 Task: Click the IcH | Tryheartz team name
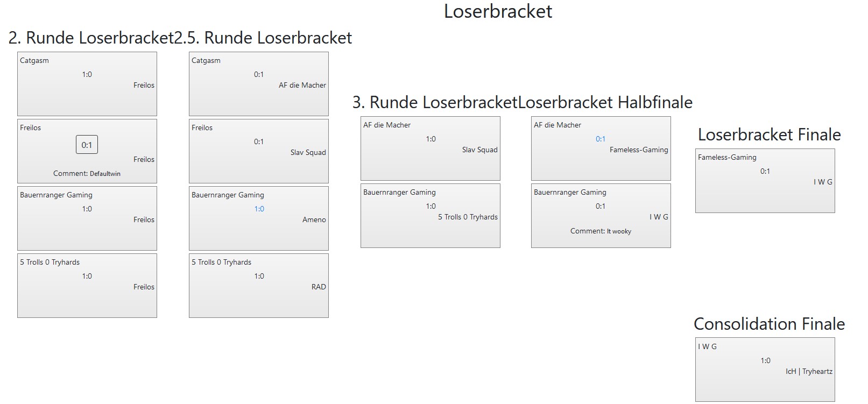tap(809, 371)
